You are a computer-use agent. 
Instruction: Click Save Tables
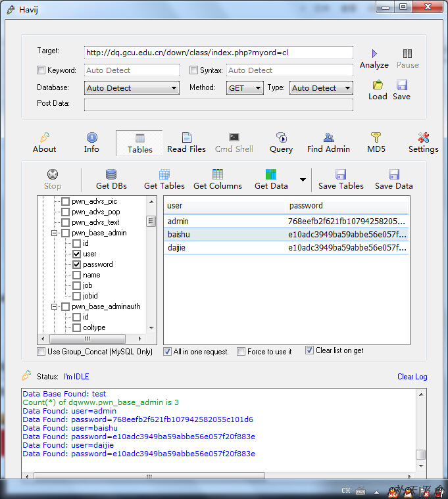[x=341, y=179]
